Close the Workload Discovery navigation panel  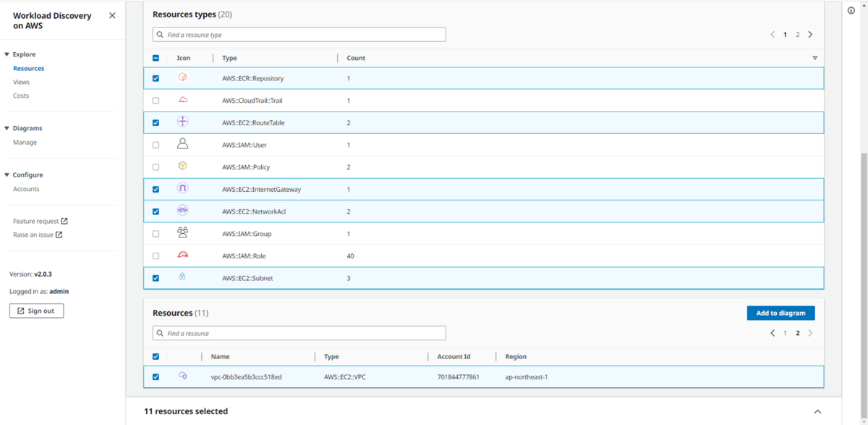(112, 15)
